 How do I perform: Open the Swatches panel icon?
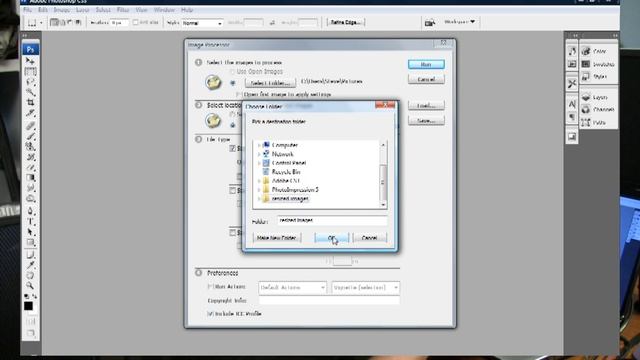(x=586, y=64)
